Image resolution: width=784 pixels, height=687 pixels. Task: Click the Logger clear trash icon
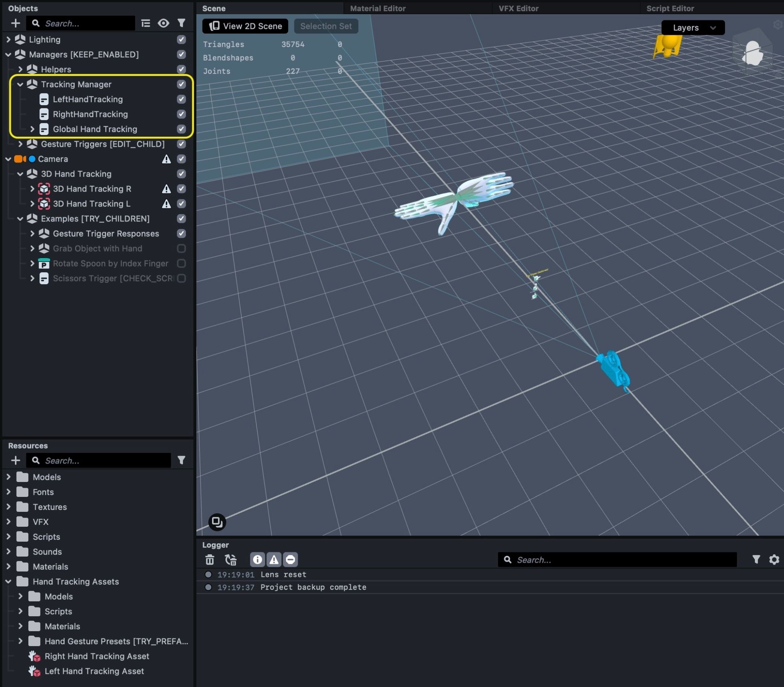click(x=209, y=560)
